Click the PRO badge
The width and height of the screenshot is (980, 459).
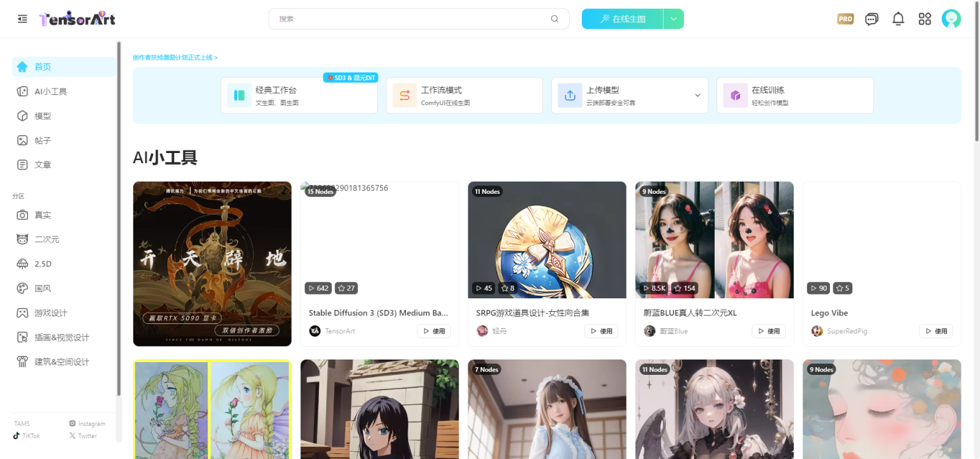pos(845,18)
